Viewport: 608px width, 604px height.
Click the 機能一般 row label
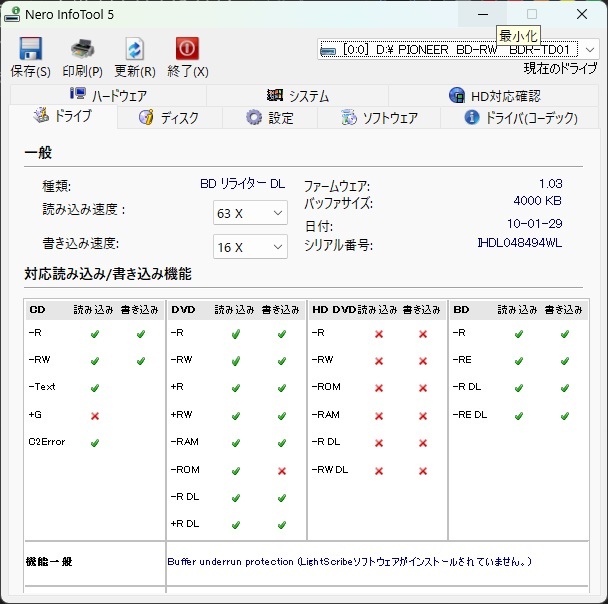pyautogui.click(x=49, y=561)
